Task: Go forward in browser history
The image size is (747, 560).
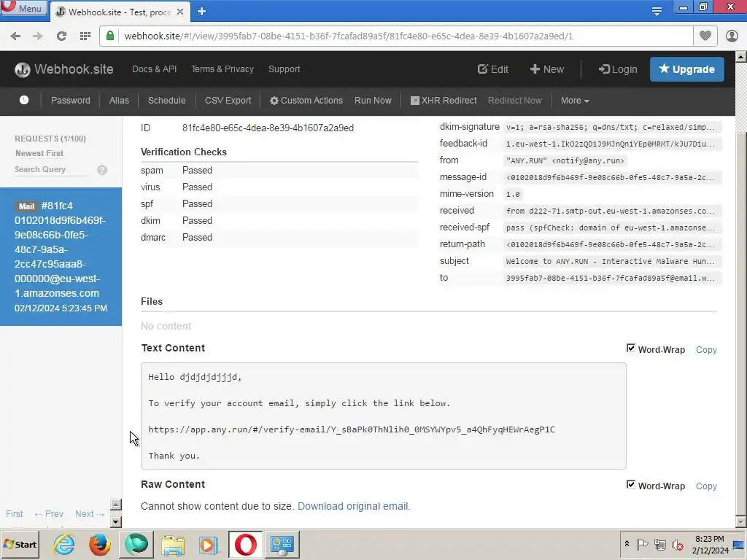Action: (38, 36)
